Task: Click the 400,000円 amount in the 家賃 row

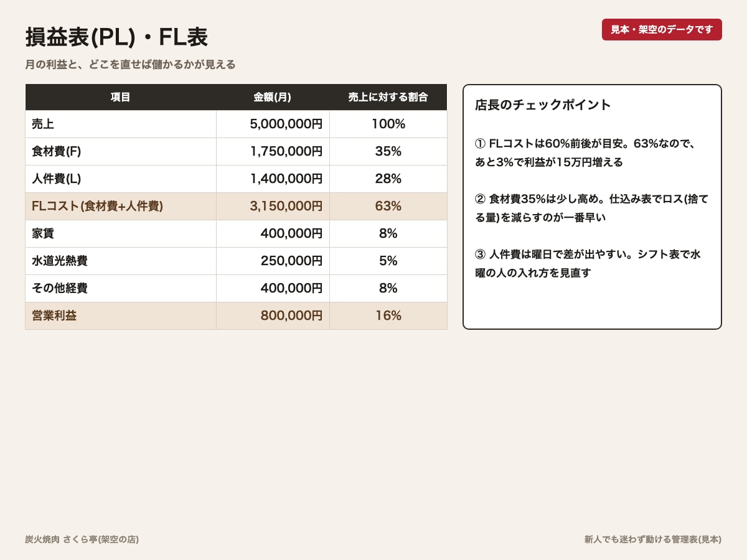Action: [x=273, y=233]
